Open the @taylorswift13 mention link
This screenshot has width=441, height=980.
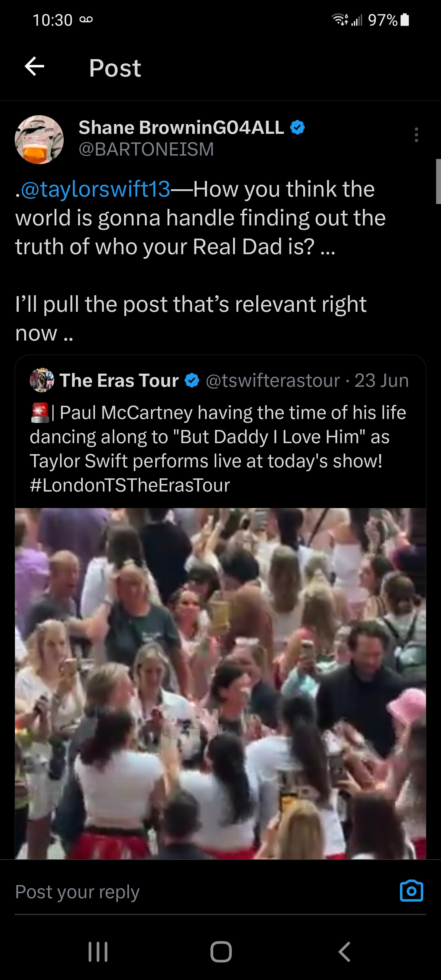click(96, 189)
